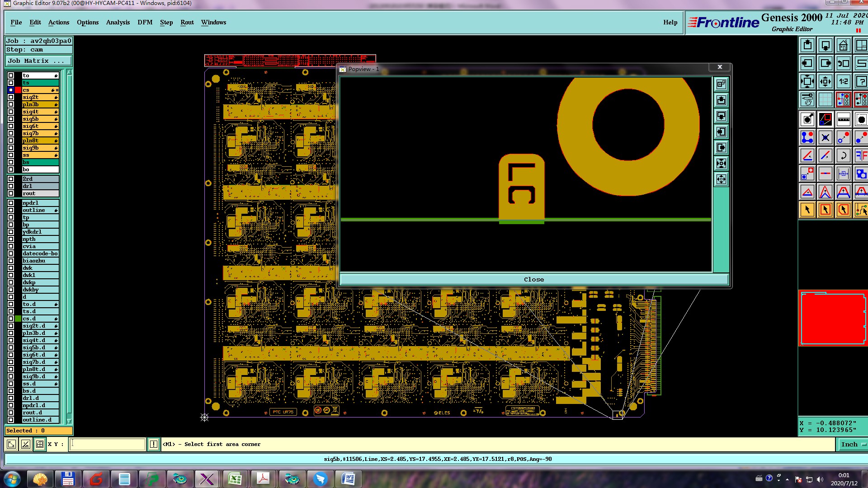Expand the Job Matrix button
This screenshot has width=868, height=488.
tap(38, 61)
